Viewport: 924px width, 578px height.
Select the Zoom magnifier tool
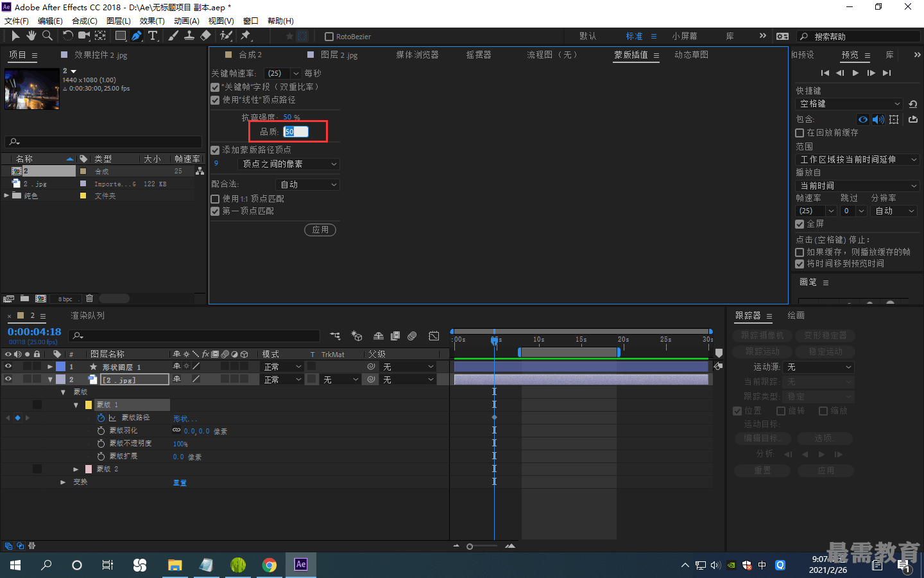[x=47, y=36]
